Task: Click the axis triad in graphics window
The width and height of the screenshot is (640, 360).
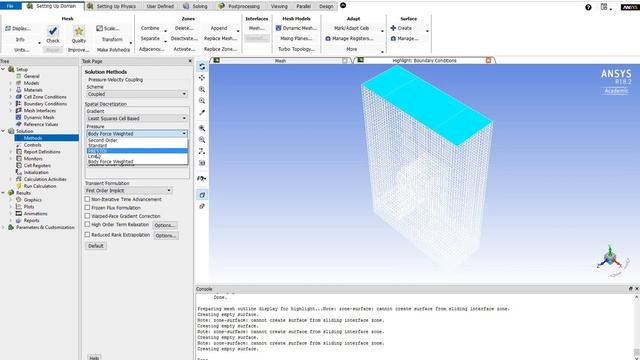Action: tap(611, 258)
